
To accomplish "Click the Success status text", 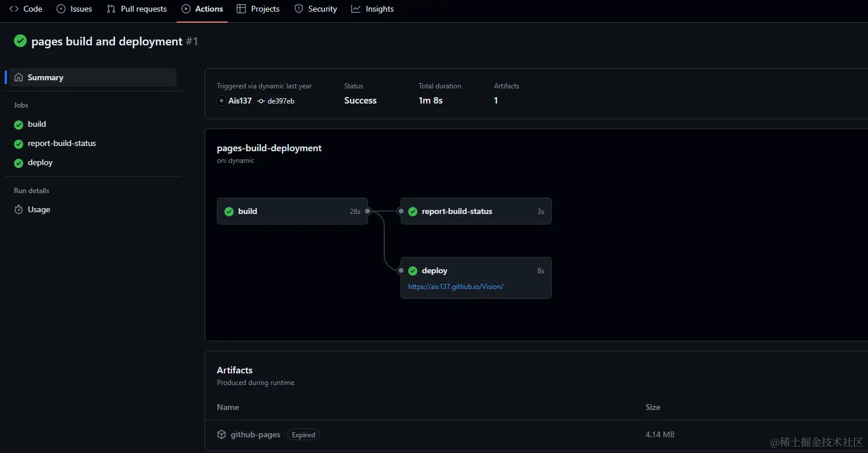I will pos(360,101).
